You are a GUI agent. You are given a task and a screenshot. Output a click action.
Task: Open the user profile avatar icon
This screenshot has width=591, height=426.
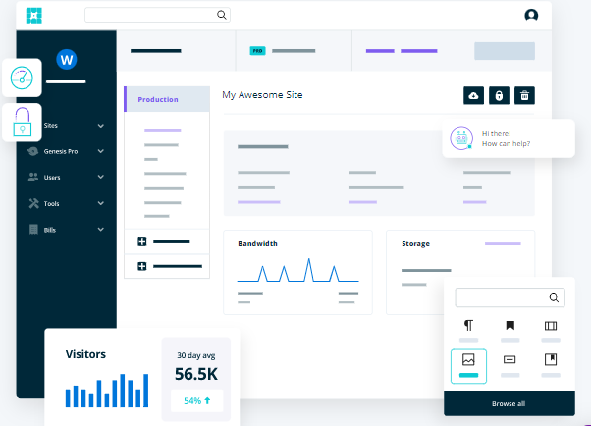[x=531, y=15]
